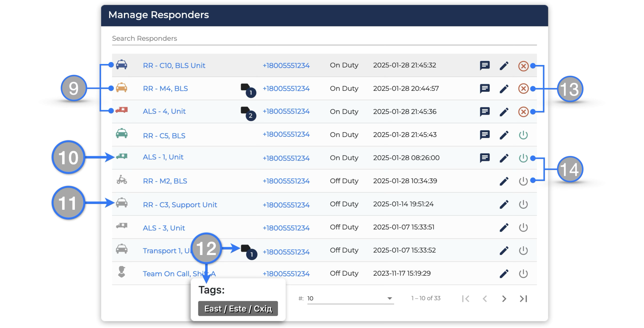This screenshot has height=328, width=644.
Task: Open message icon for ALS - 1, Unit
Action: tap(485, 158)
